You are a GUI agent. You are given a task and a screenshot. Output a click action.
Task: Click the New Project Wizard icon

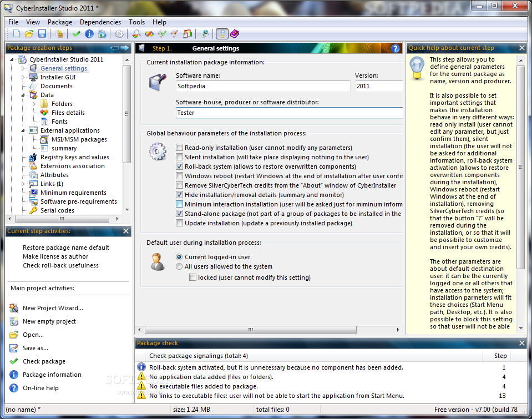click(x=13, y=308)
